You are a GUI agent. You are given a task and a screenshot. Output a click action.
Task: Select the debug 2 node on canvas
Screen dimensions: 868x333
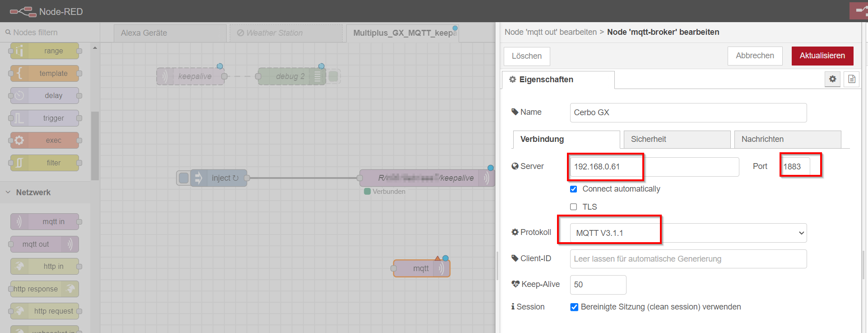pos(292,76)
